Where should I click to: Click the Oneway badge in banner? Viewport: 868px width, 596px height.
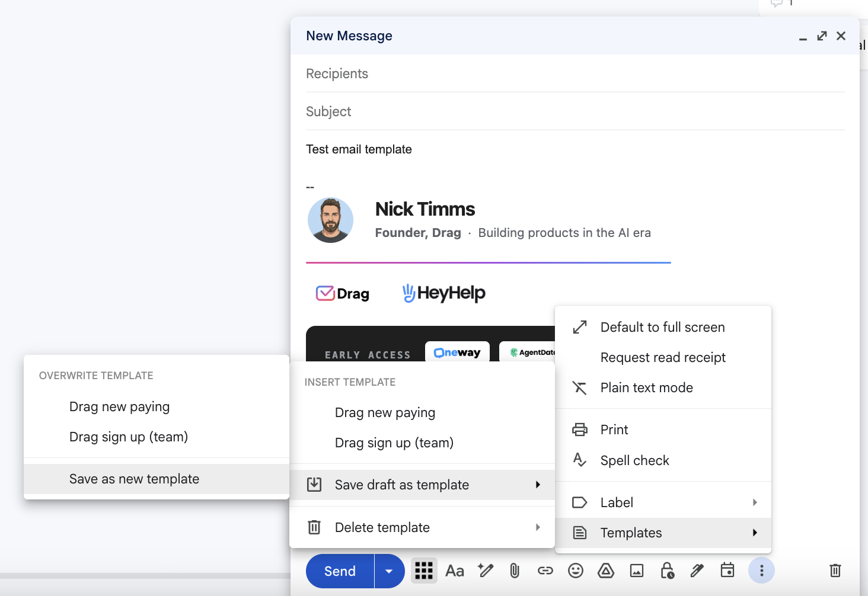coord(457,352)
